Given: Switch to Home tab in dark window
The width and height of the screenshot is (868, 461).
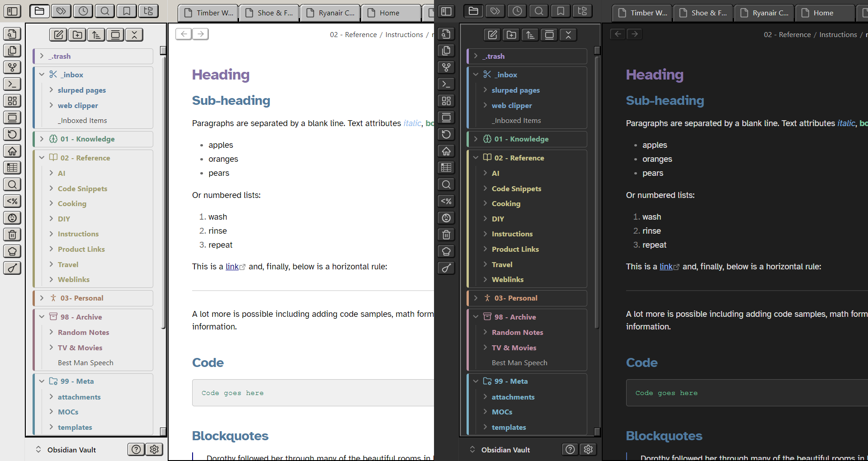Looking at the screenshot, I should click(x=825, y=13).
